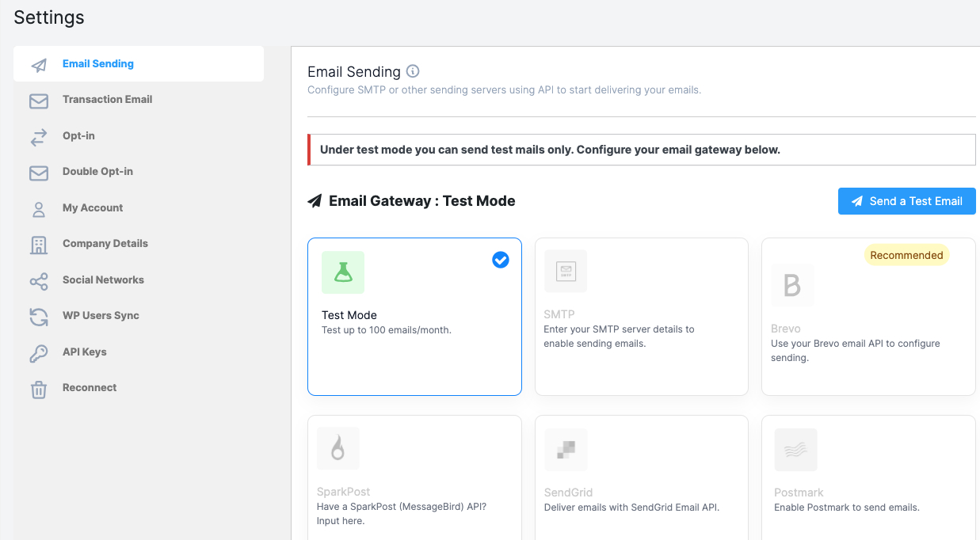Click the share icon beside Social Networks
This screenshot has height=540, width=980.
[39, 281]
